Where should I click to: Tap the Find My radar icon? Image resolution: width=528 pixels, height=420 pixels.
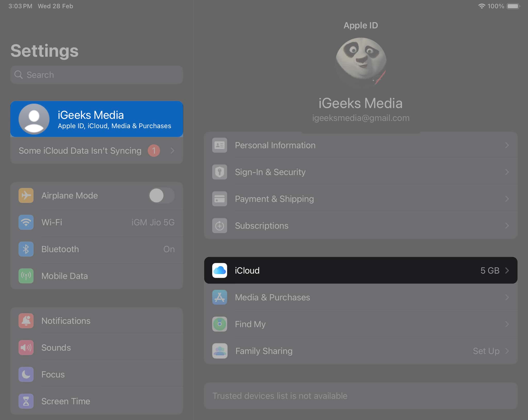(220, 324)
